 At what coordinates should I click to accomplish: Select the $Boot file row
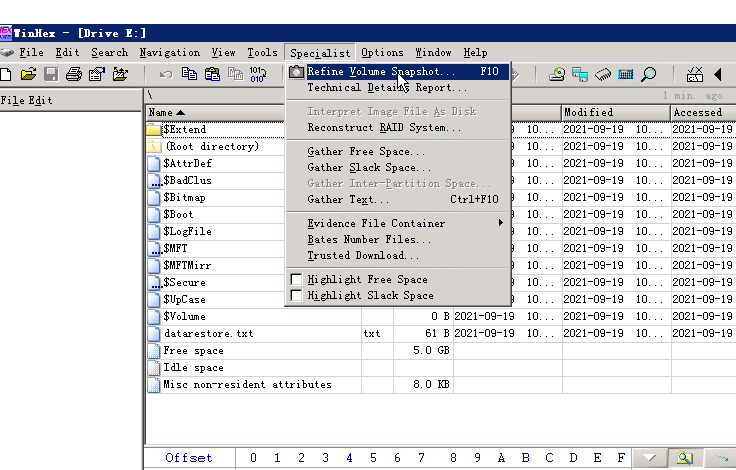pyautogui.click(x=215, y=215)
